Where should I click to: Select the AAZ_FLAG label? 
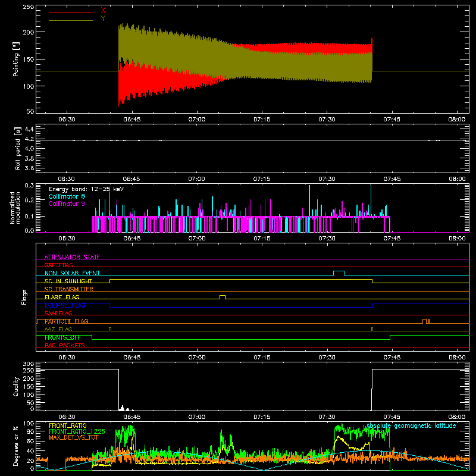point(58,329)
